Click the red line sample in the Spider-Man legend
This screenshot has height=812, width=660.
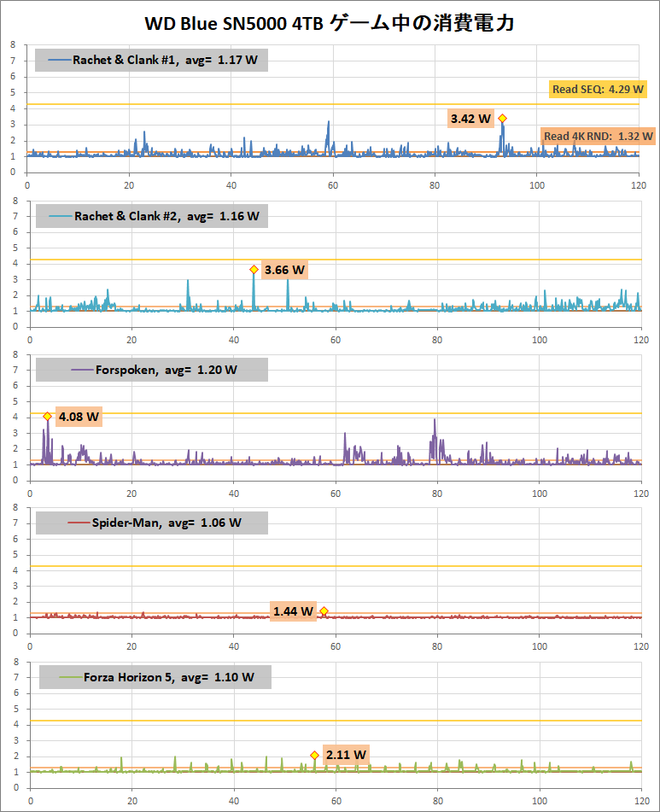click(x=79, y=523)
